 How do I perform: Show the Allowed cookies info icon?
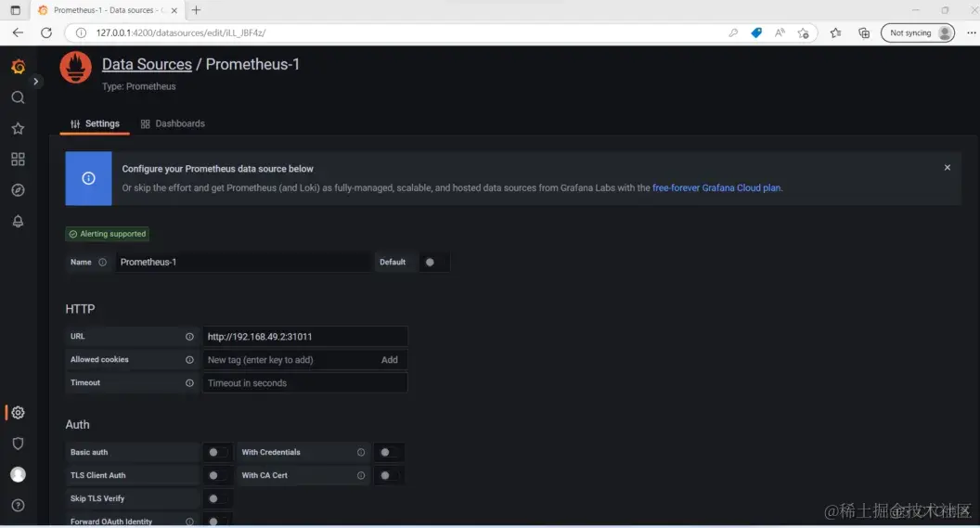pos(189,360)
